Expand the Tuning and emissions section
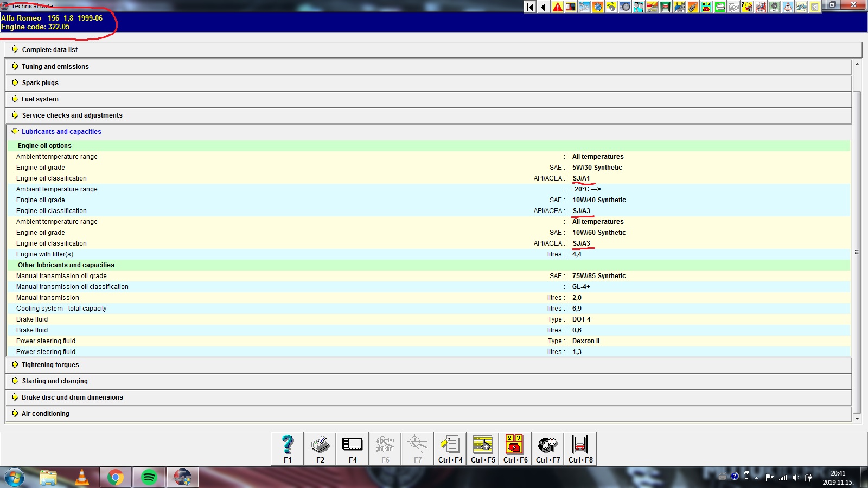The image size is (868, 488). click(429, 66)
